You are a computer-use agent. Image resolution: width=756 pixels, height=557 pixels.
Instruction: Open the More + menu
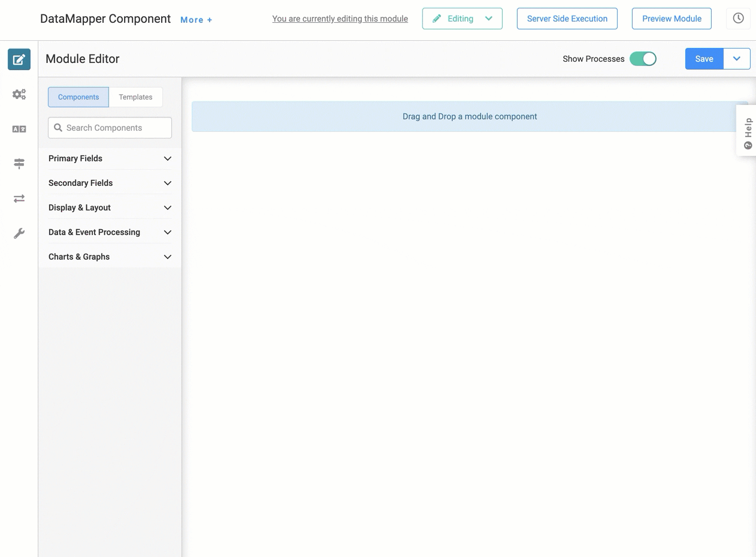pos(196,20)
